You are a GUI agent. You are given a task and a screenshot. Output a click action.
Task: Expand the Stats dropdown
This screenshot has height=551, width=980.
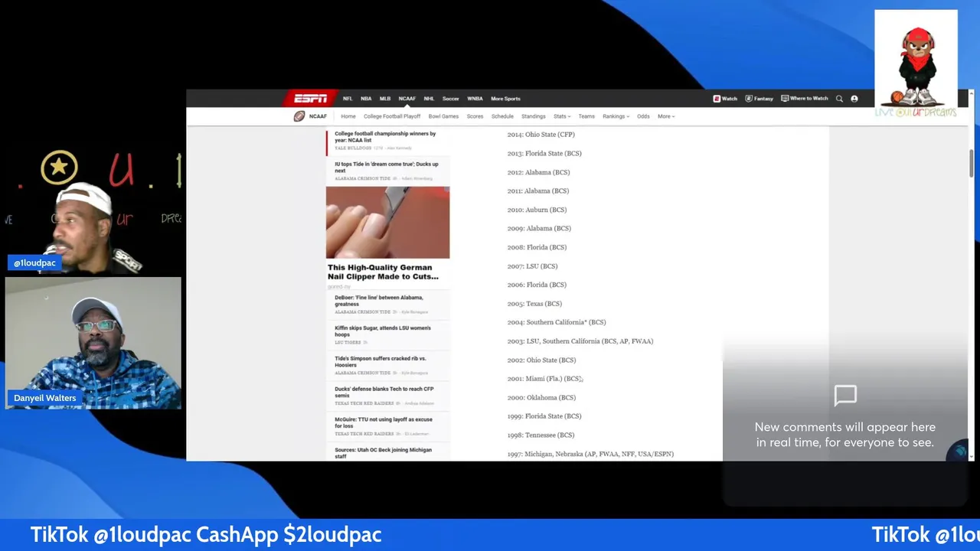pos(562,116)
